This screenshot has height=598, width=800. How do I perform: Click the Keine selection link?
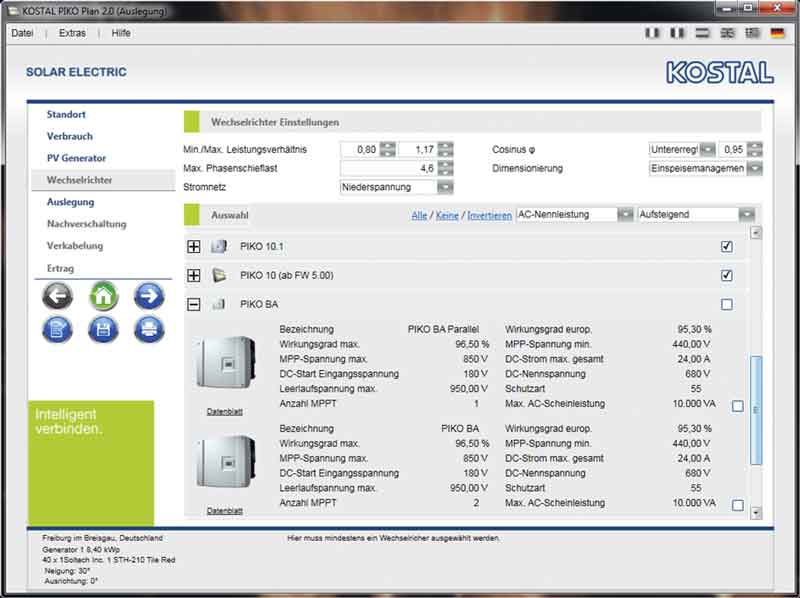(x=447, y=215)
